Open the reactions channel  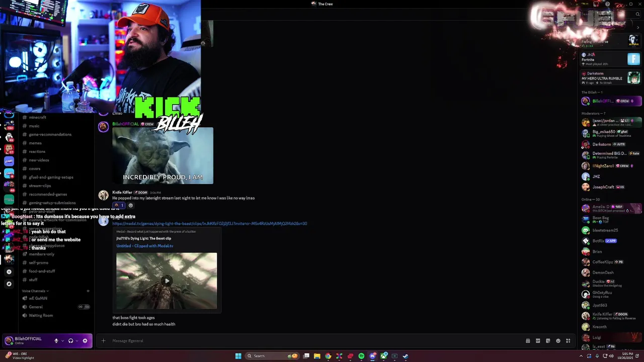55,151
